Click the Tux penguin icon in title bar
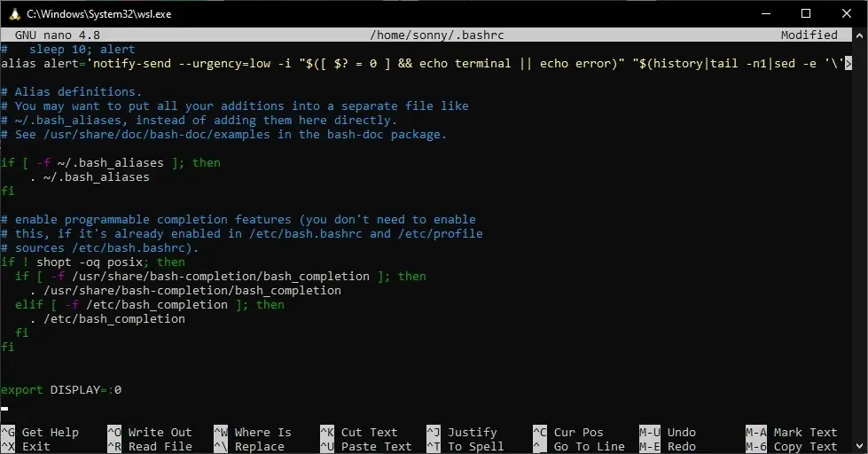868x454 pixels. (13, 13)
